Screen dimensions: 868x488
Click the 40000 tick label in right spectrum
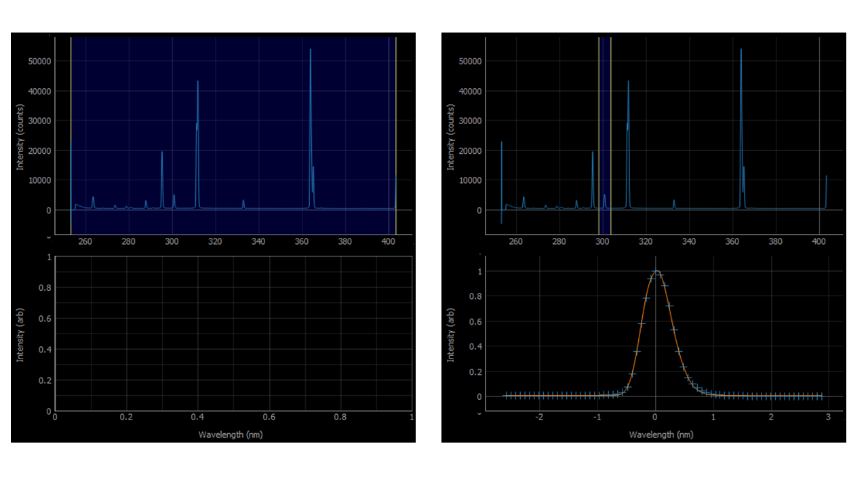click(x=469, y=91)
